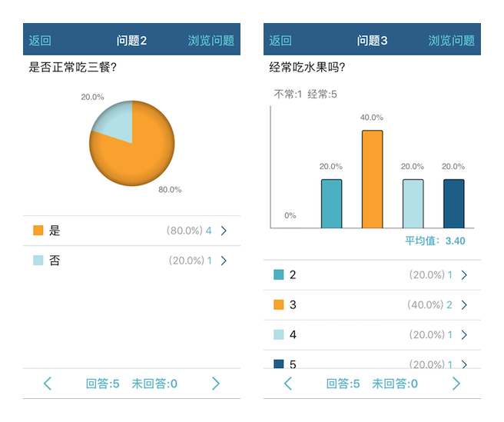
Task: Select the dark blue 20% bar
Action: pyautogui.click(x=453, y=204)
